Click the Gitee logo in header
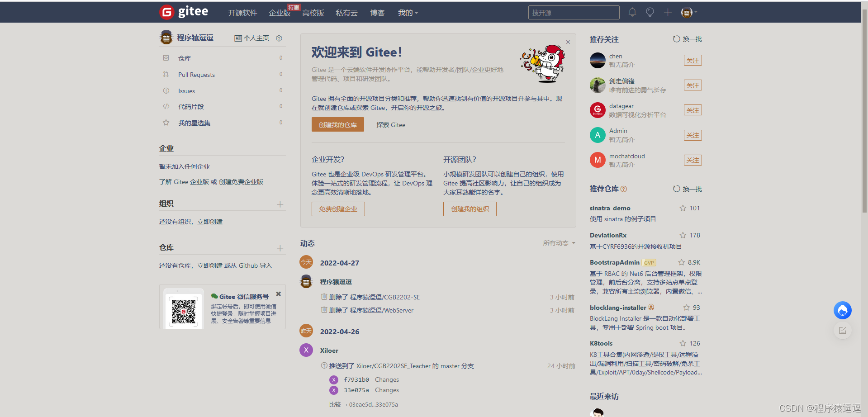Image resolution: width=868 pixels, height=417 pixels. [x=184, y=12]
